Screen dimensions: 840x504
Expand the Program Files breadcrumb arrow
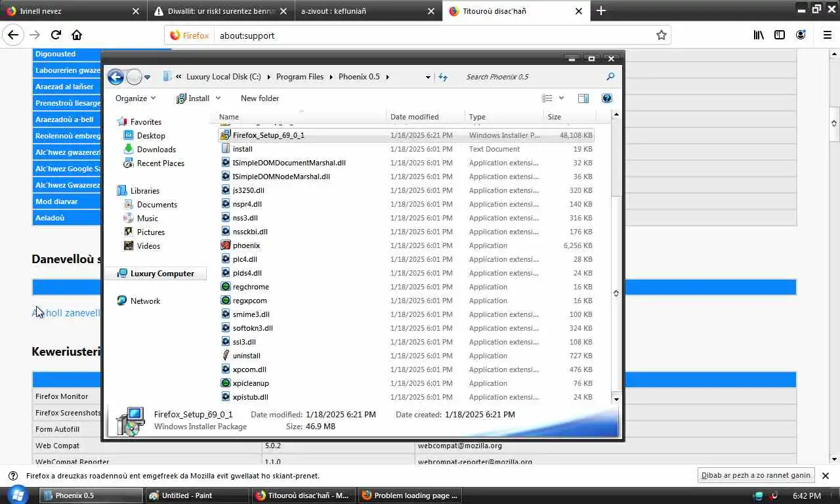click(x=331, y=77)
